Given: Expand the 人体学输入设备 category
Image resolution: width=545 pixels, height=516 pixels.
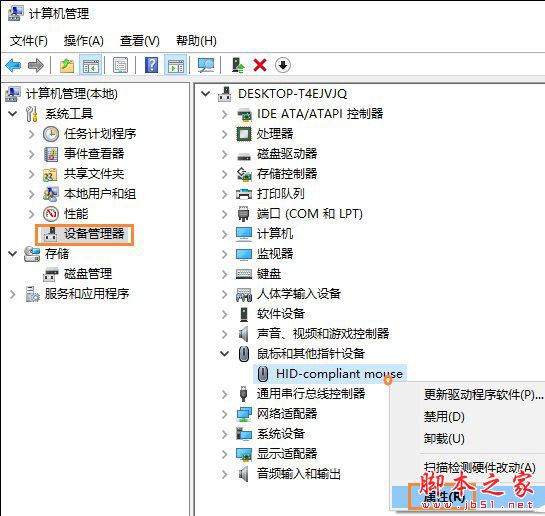Looking at the screenshot, I should [x=225, y=295].
